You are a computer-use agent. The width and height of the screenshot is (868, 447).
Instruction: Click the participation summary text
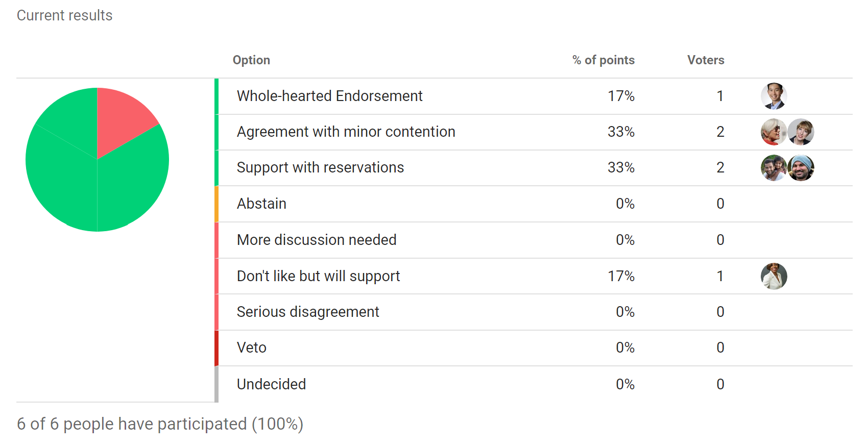point(160,424)
